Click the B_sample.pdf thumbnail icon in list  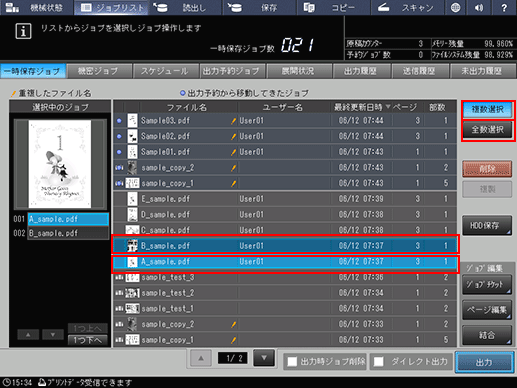coord(132,246)
